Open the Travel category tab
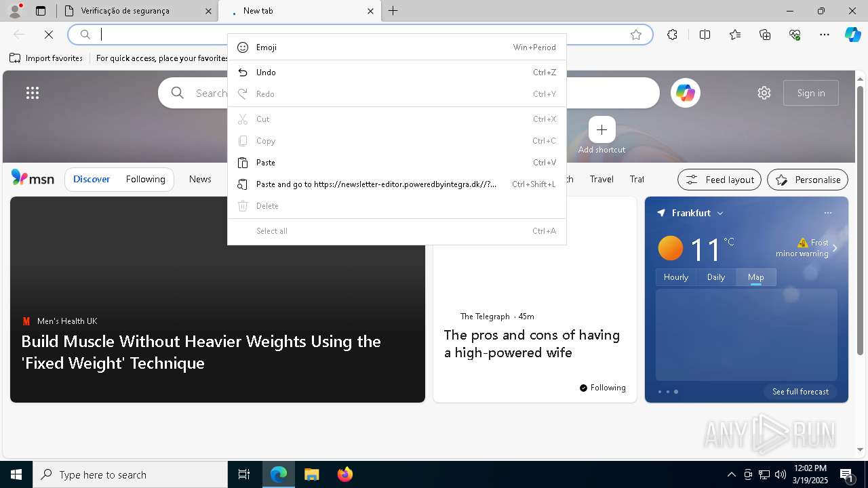Screen dimensions: 868x488 tap(601, 179)
